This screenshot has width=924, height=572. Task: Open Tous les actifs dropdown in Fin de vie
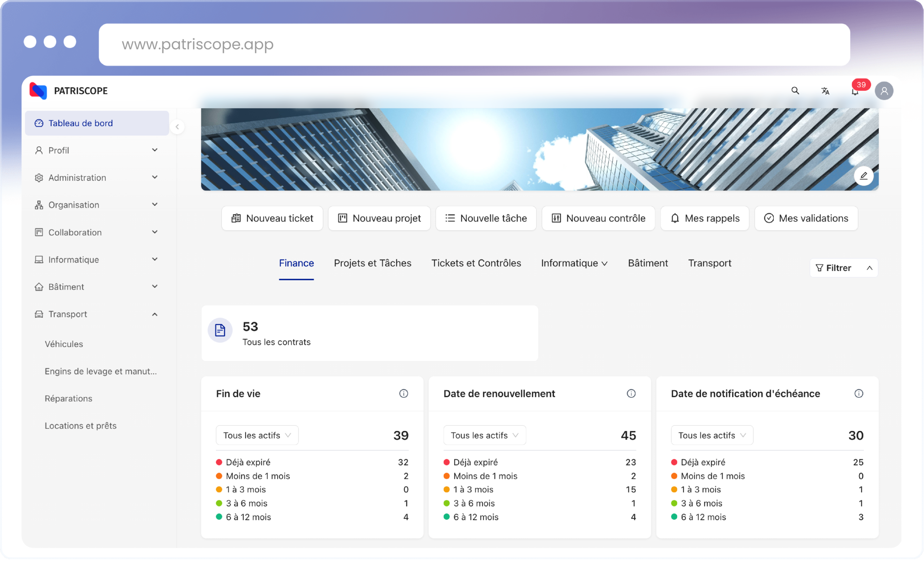tap(257, 435)
